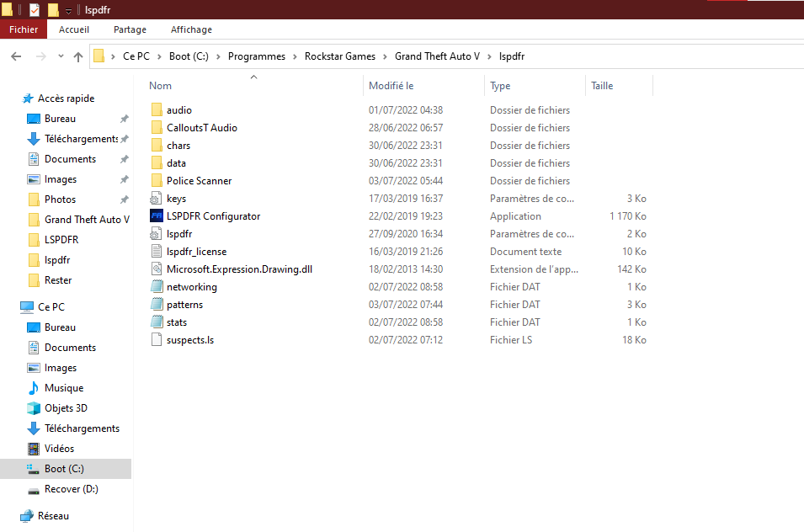The height and width of the screenshot is (532, 804).
Task: Open pinned Téléchargements in quick access
Action: 81,139
